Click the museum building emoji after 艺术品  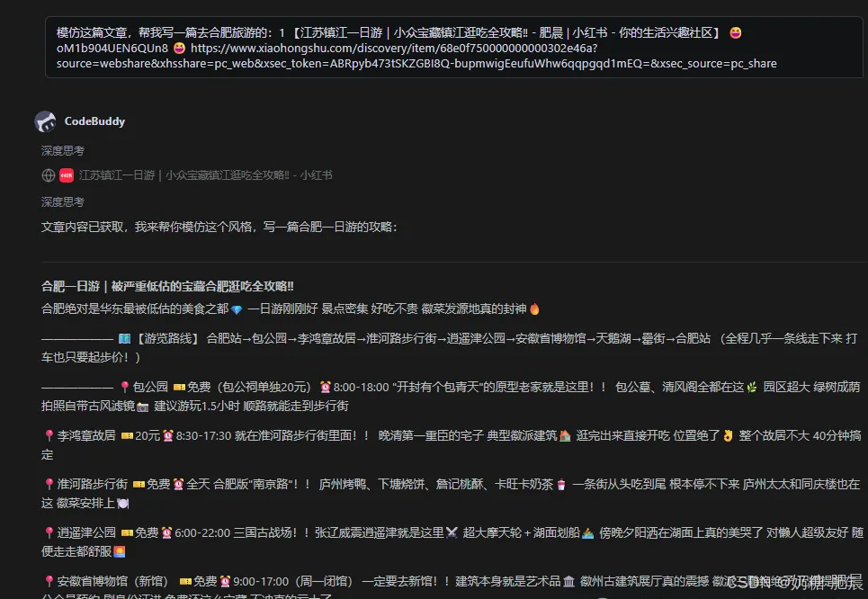point(569,581)
